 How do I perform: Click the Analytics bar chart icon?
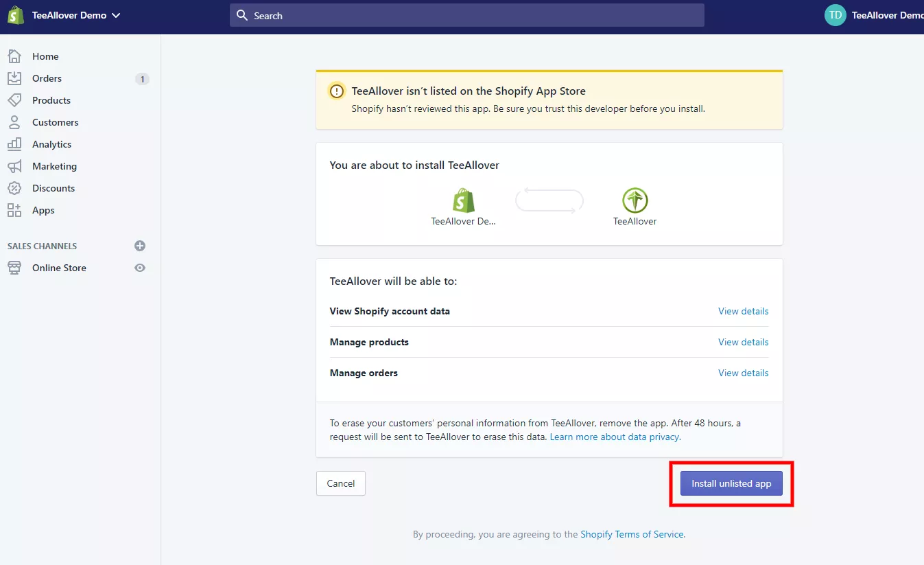tap(14, 144)
